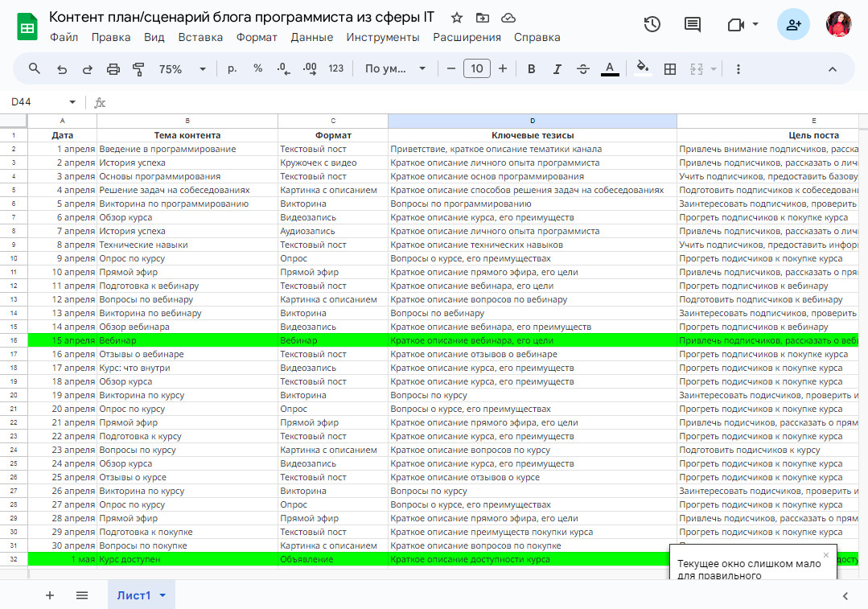Click the share add-person button
868x609 pixels.
[x=793, y=24]
